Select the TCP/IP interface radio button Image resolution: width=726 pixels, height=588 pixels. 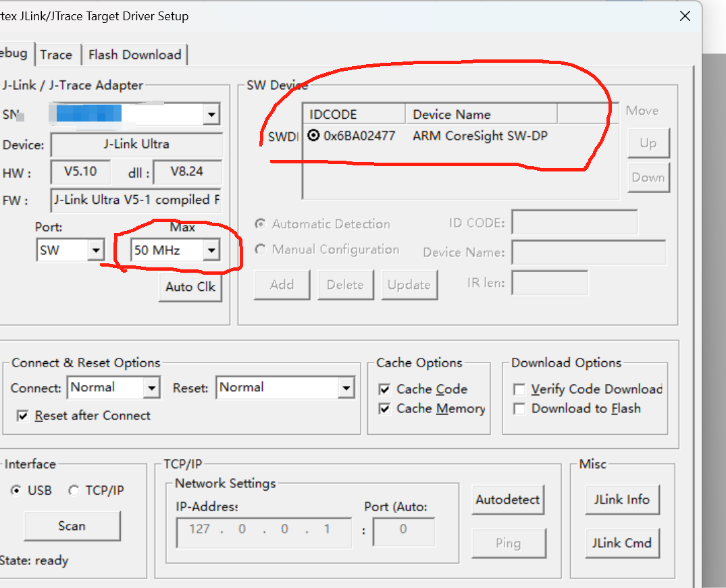tap(74, 490)
